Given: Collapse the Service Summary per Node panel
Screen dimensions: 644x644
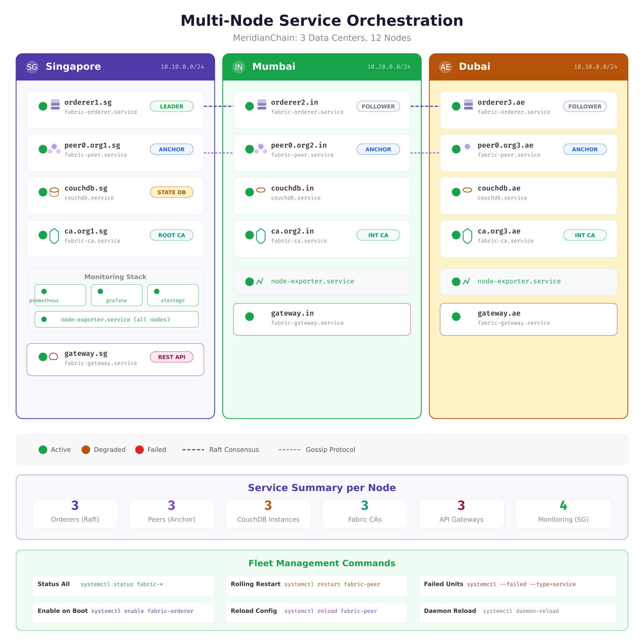Looking at the screenshot, I should (322, 487).
